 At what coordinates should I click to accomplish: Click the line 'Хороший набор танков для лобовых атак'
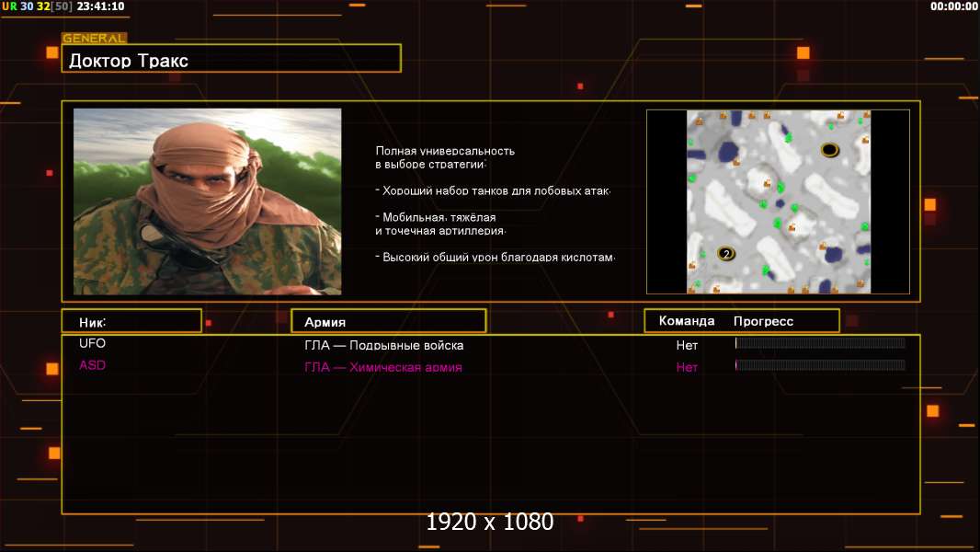coord(493,190)
